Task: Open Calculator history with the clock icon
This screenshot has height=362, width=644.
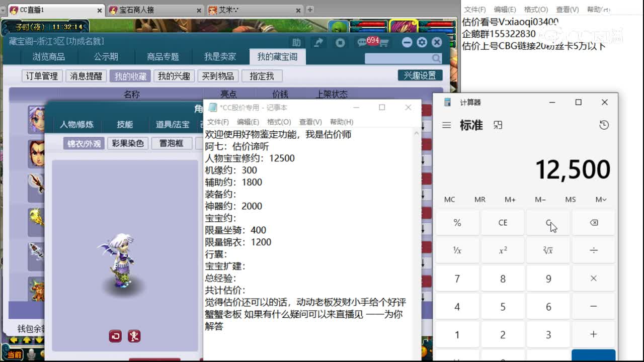Action: point(604,125)
